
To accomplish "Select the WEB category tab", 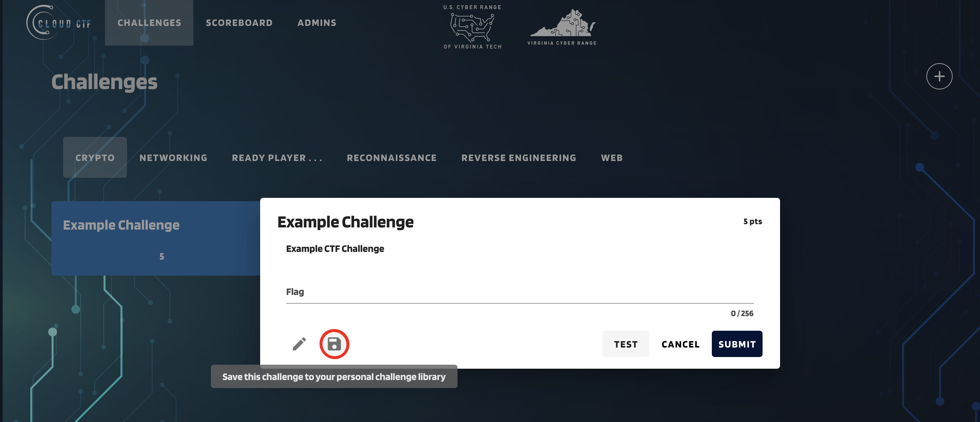I will pos(612,157).
